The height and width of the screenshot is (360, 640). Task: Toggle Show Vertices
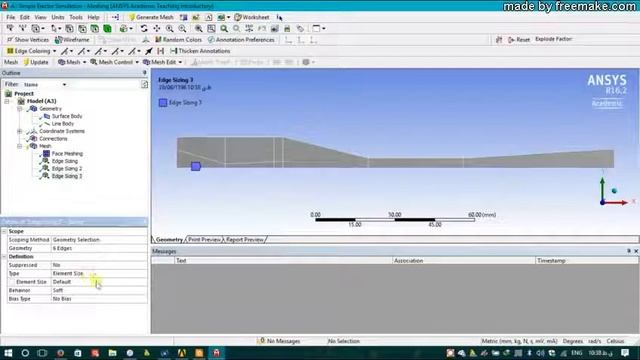click(x=28, y=40)
